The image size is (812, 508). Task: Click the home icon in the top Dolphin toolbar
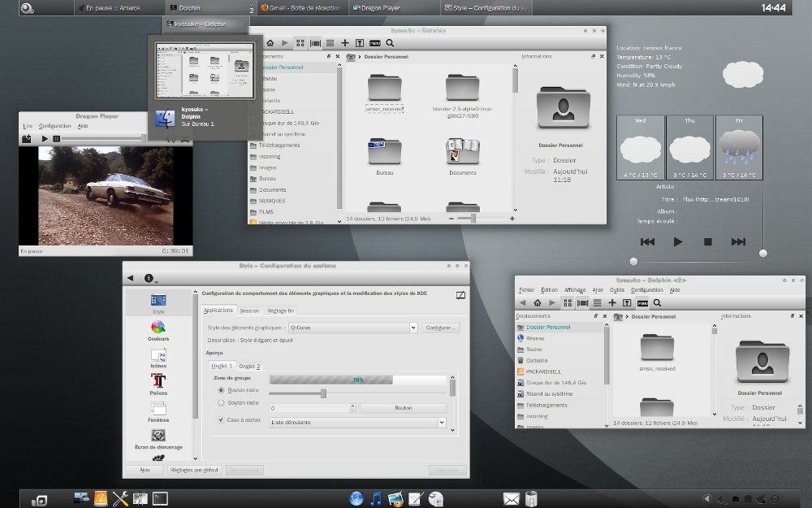pos(270,43)
